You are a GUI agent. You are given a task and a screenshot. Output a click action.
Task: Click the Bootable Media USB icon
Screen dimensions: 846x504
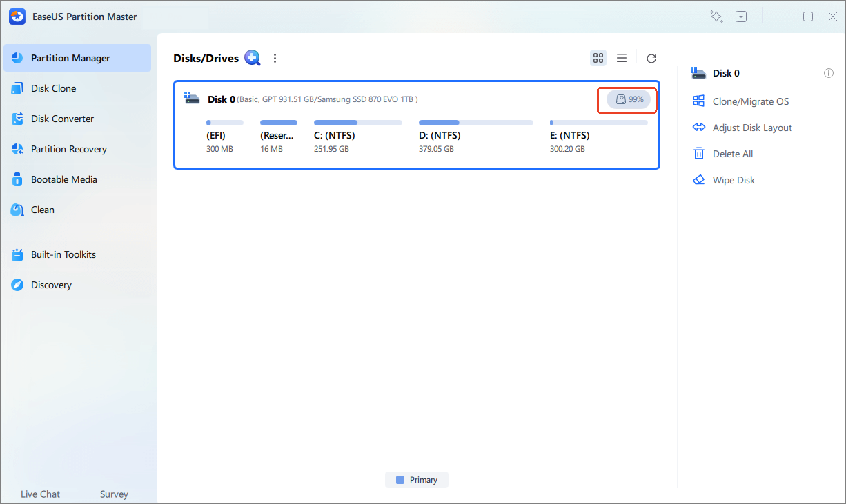(x=17, y=179)
